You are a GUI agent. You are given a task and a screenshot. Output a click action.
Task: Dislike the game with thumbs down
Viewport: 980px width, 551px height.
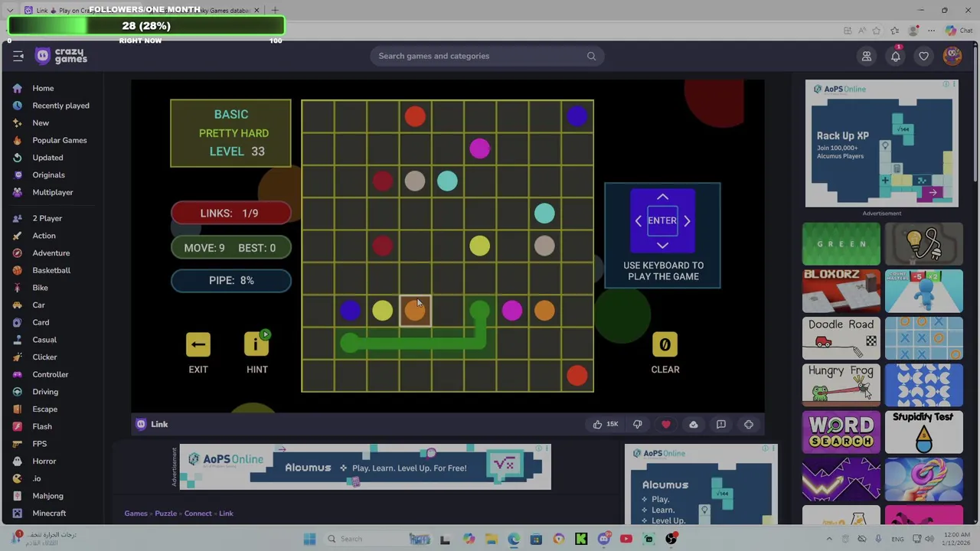(637, 424)
